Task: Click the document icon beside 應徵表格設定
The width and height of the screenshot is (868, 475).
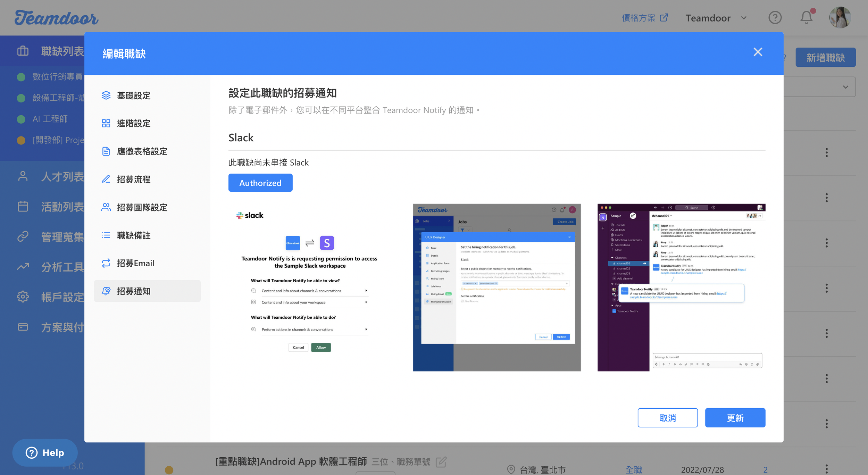Action: pyautogui.click(x=106, y=151)
